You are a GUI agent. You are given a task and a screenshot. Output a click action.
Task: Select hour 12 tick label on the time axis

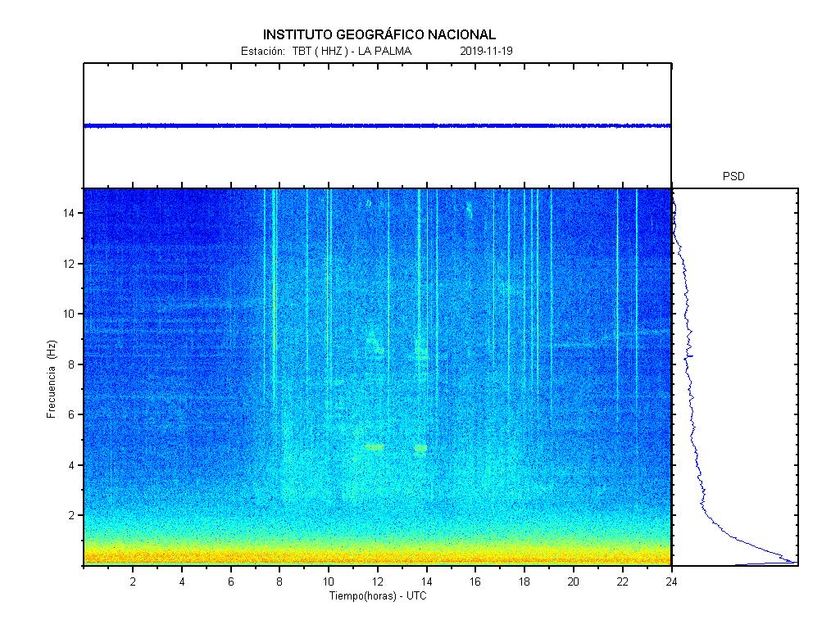click(x=378, y=581)
